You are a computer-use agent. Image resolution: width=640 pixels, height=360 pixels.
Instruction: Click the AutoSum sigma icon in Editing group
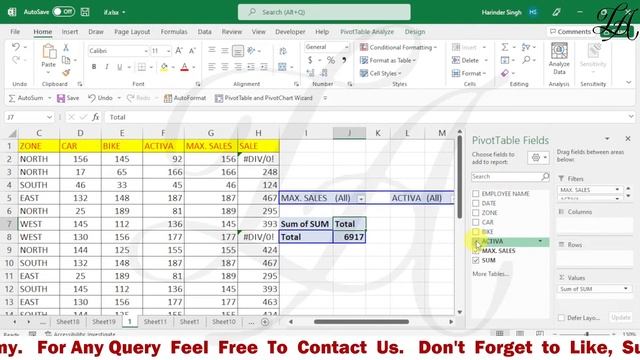point(505,47)
